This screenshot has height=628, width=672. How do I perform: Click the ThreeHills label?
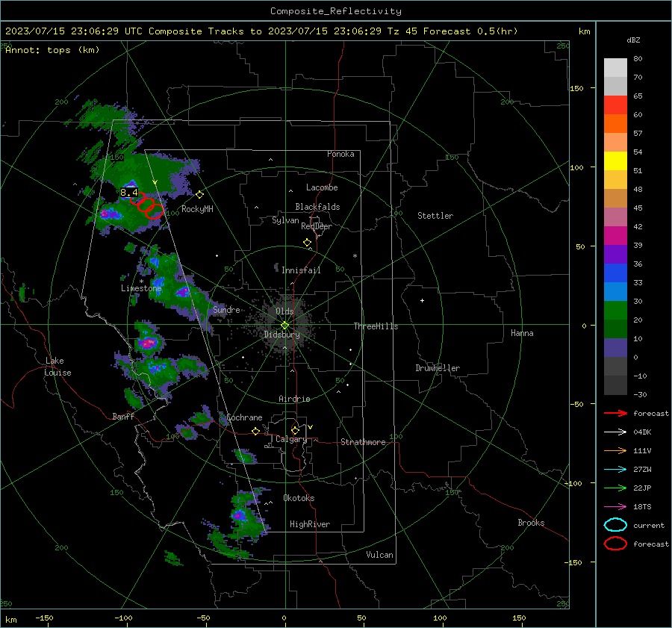[376, 326]
